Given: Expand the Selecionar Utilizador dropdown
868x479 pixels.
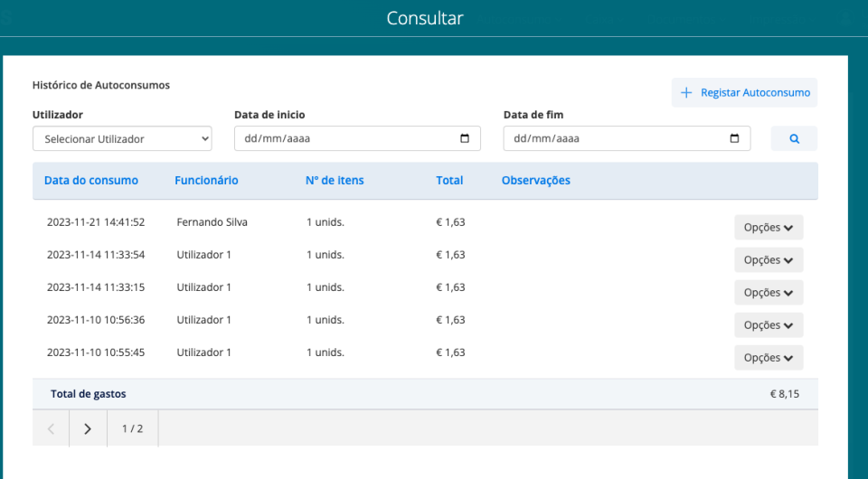Looking at the screenshot, I should [122, 138].
